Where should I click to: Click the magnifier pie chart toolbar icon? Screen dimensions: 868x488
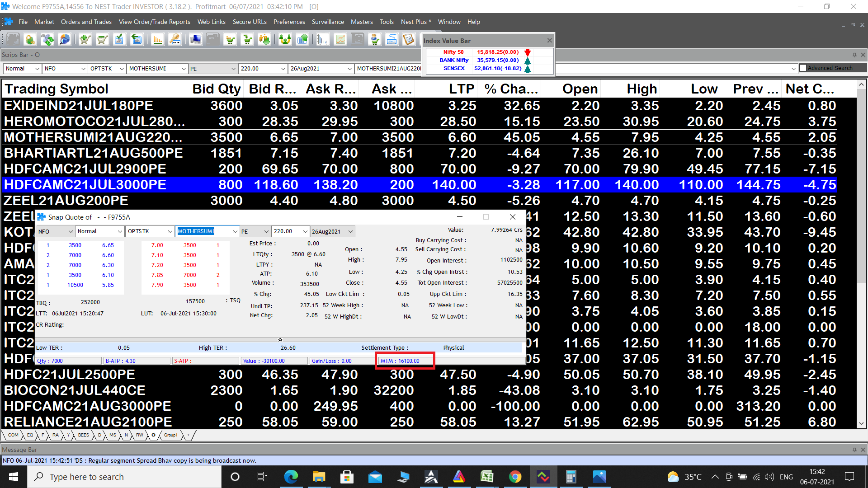pyautogui.click(x=65, y=40)
